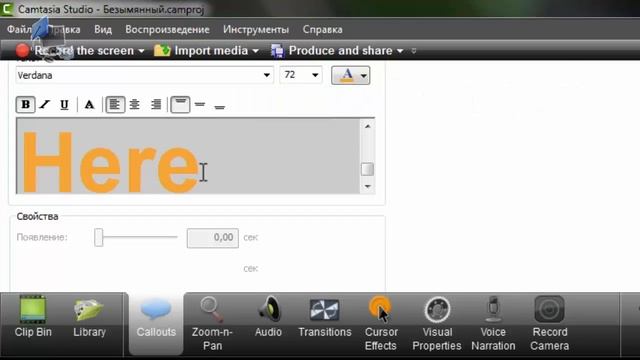Image resolution: width=640 pixels, height=360 pixels.
Task: Click the red Record the screen icon
Action: pyautogui.click(x=22, y=51)
